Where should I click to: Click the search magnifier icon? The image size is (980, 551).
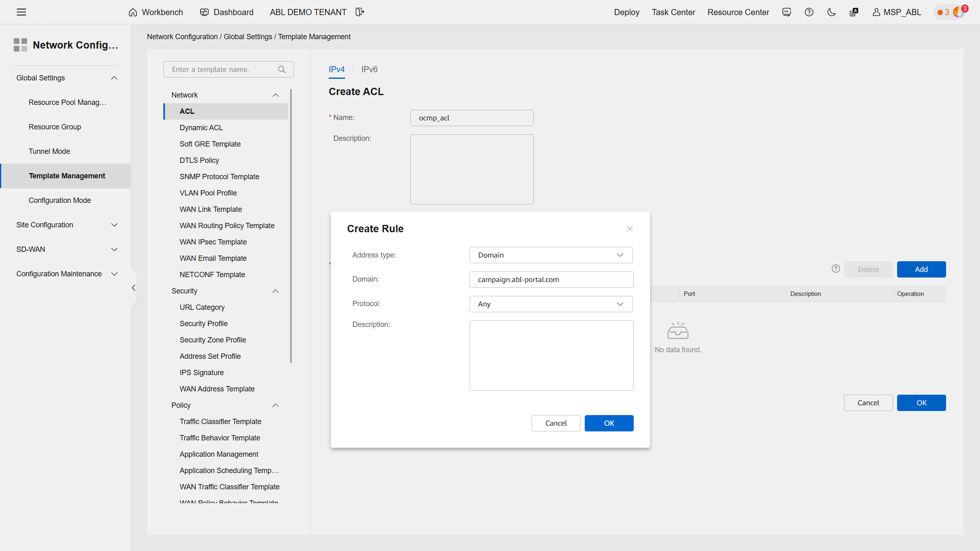282,69
